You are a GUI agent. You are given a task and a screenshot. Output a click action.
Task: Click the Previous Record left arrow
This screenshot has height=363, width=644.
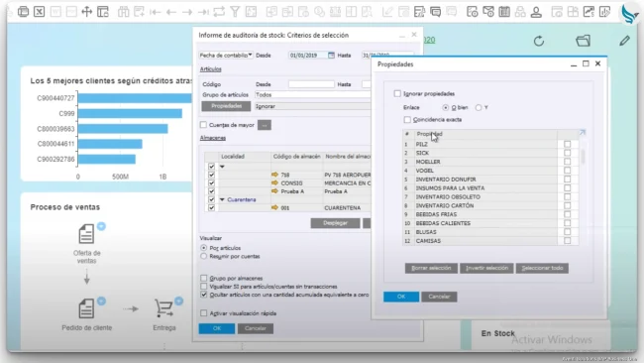pos(170,12)
